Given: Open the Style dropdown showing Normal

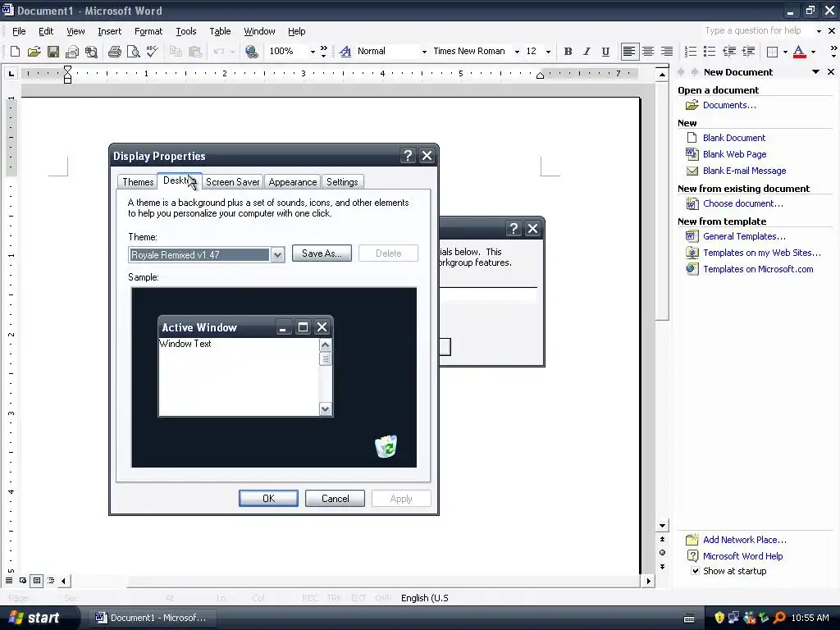Looking at the screenshot, I should pyautogui.click(x=424, y=52).
